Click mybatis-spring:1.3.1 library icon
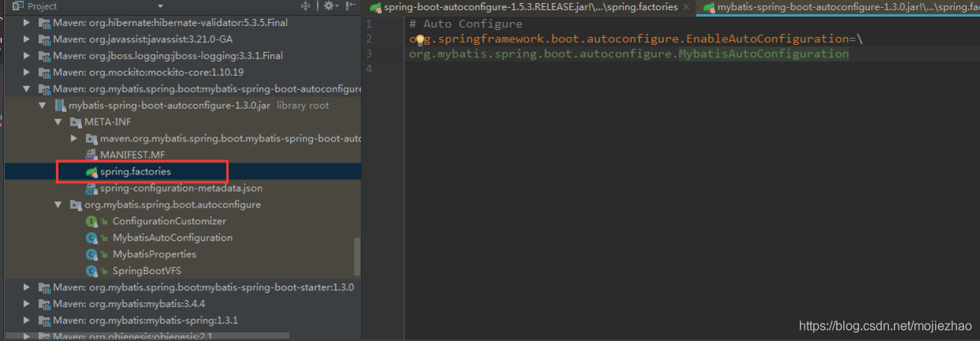Viewport: 980px width, 341px height. click(44, 320)
